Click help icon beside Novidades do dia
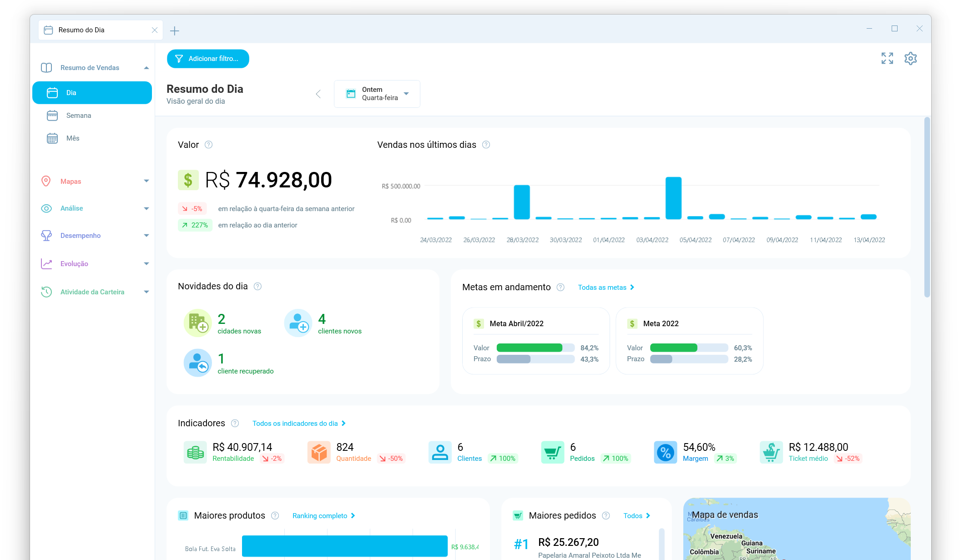The width and height of the screenshot is (969, 560). pos(257,286)
